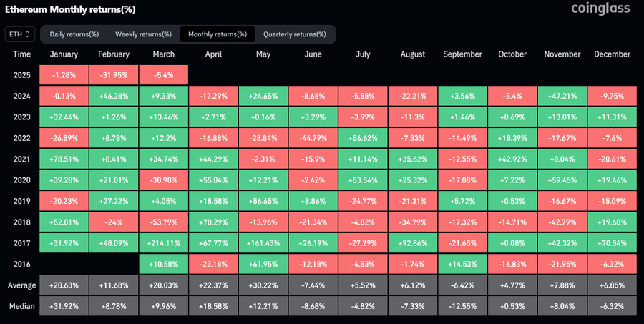Select the 2016 row label
Viewport: 644px width, 324px height.
pos(22,264)
